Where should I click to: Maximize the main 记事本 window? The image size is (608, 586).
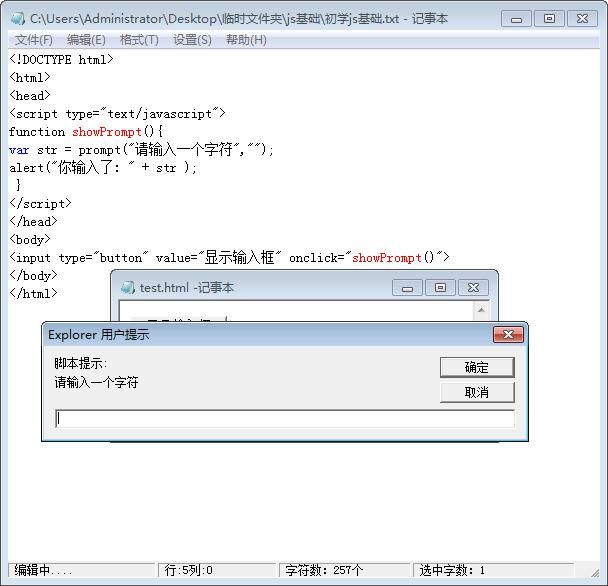click(x=549, y=19)
